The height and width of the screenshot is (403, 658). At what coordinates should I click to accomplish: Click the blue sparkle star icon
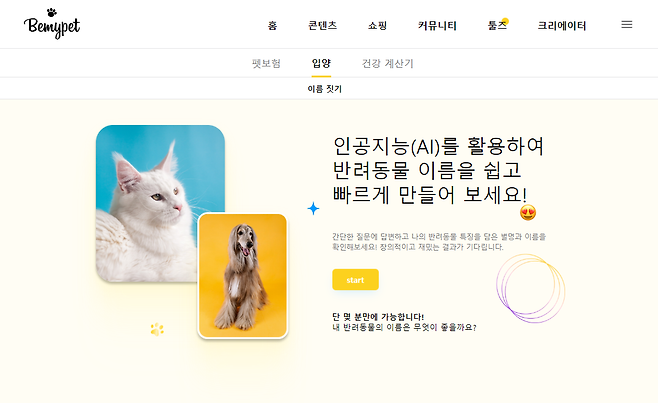(313, 208)
